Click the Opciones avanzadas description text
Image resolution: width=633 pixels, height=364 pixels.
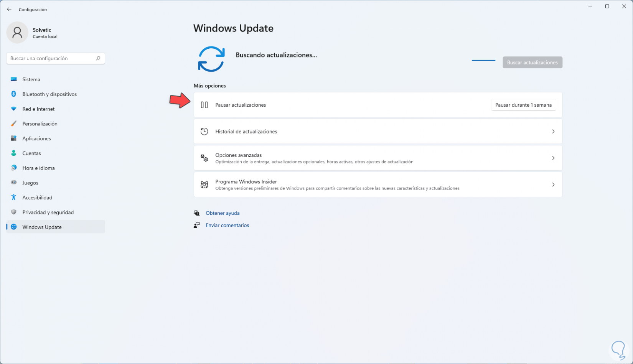(314, 162)
